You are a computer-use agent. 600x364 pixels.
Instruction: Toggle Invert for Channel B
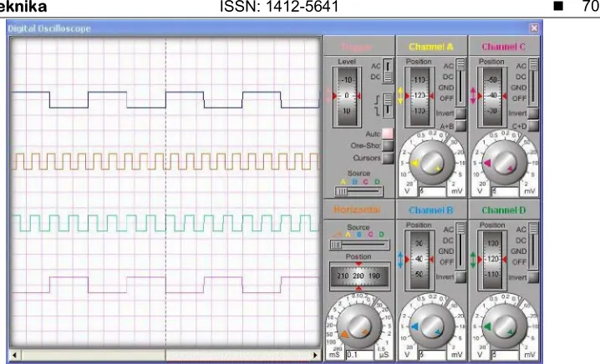tap(460, 277)
